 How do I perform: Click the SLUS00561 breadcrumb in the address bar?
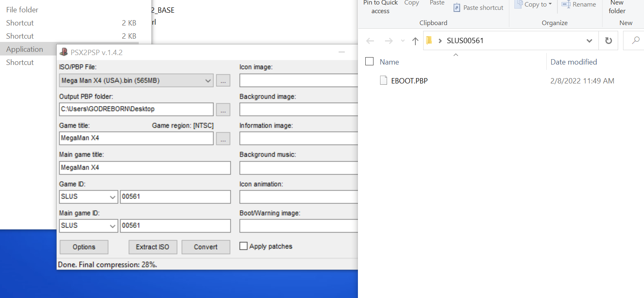click(465, 41)
